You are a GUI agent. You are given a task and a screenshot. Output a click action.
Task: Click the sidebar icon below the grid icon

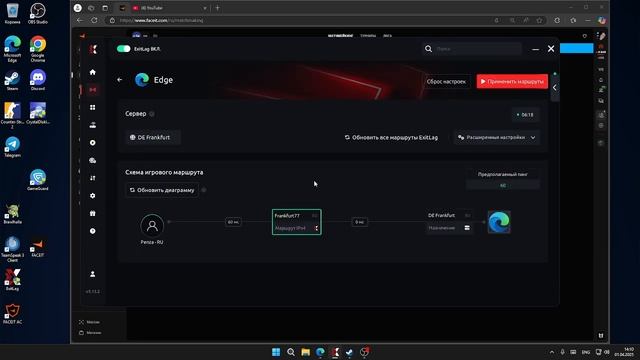tap(93, 125)
